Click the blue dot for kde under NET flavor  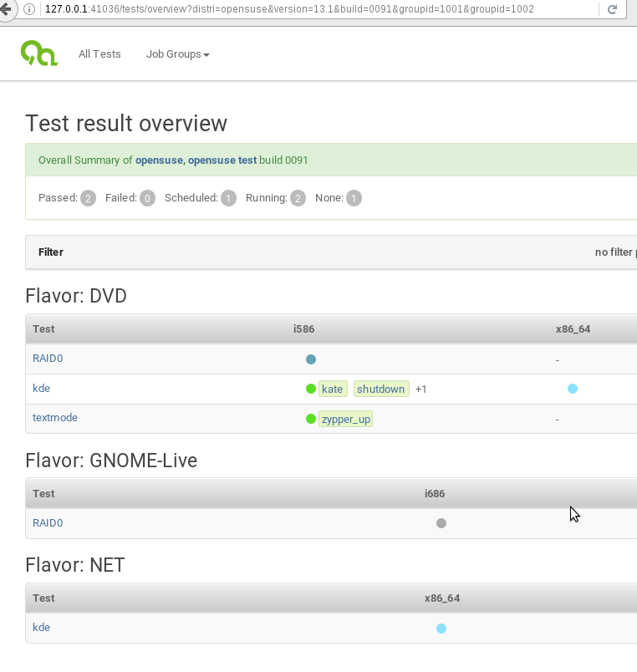[441, 628]
